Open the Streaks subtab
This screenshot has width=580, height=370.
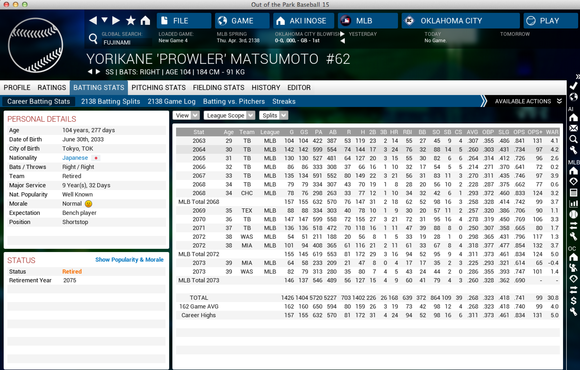pos(284,101)
